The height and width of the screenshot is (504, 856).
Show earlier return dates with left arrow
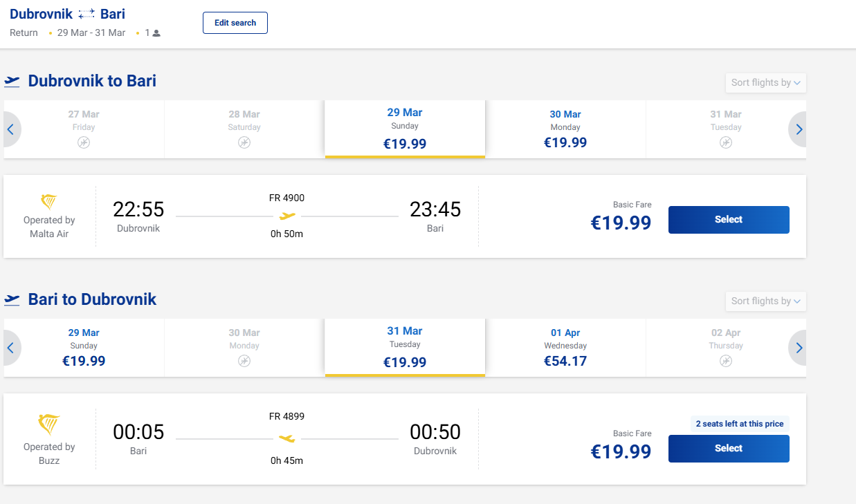coord(11,348)
